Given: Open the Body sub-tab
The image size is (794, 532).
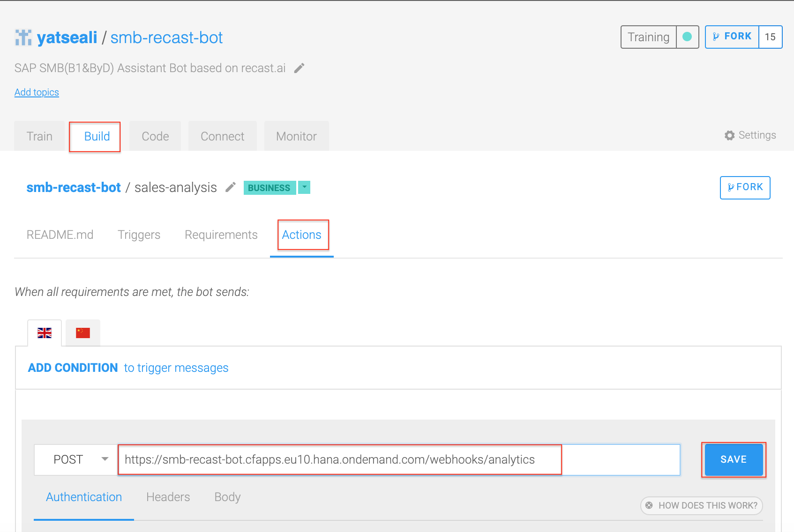Looking at the screenshot, I should coord(227,497).
